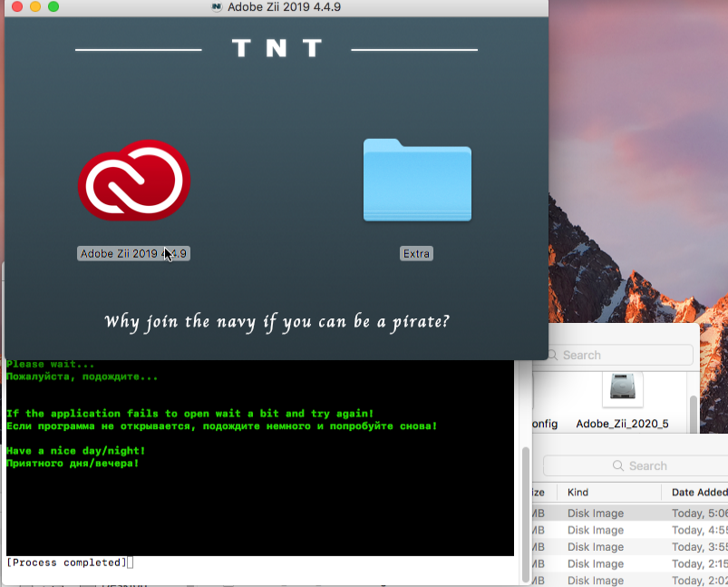728x587 pixels.
Task: Select the Adobe_Zii_2020_5 file name
Action: click(x=622, y=424)
